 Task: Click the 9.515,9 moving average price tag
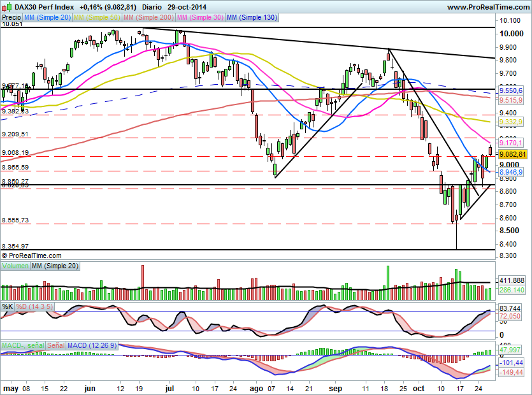[x=511, y=100]
